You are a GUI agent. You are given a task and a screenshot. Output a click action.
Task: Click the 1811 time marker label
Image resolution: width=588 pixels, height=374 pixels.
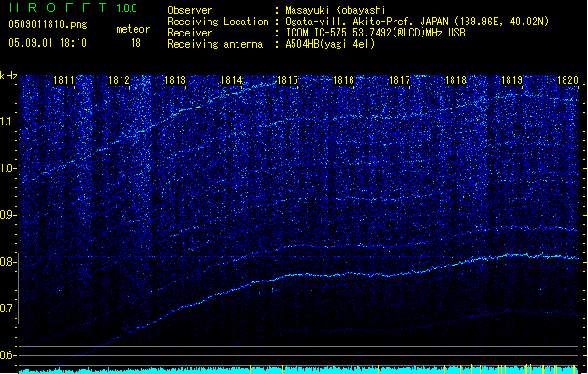pyautogui.click(x=64, y=80)
